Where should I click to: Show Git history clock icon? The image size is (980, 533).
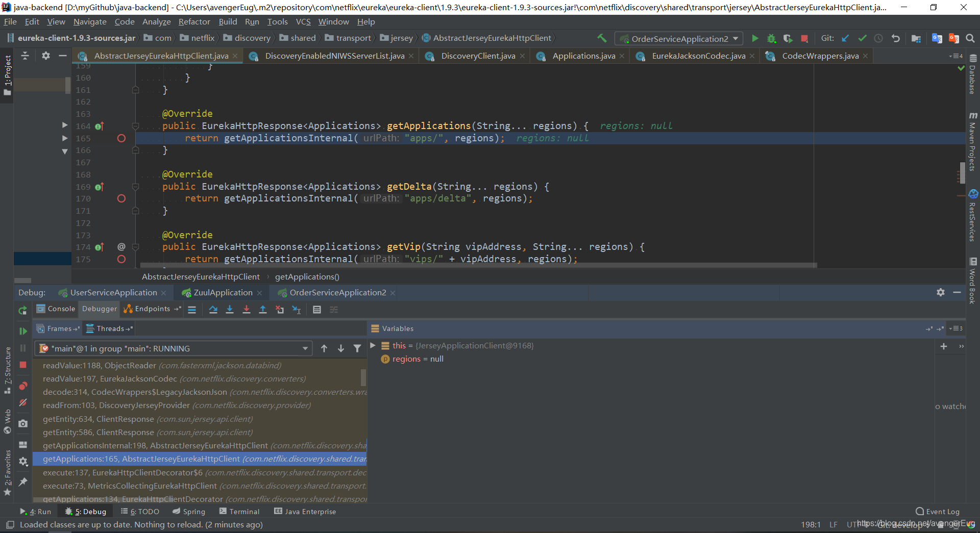tap(878, 38)
